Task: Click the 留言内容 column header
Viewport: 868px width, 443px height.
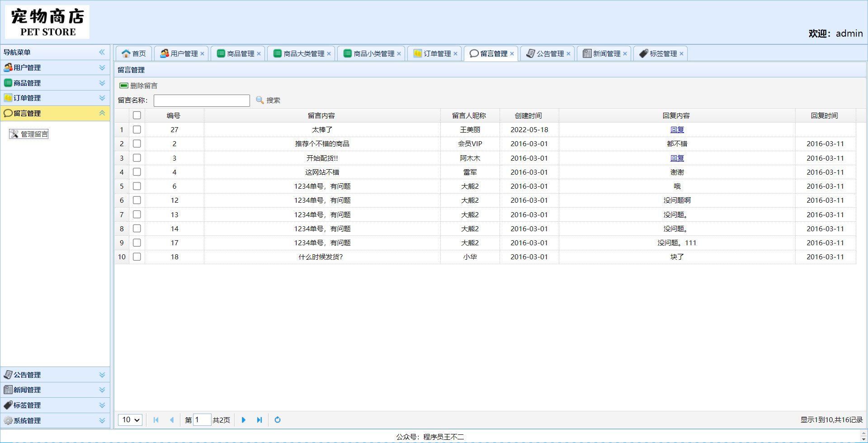Action: point(322,115)
